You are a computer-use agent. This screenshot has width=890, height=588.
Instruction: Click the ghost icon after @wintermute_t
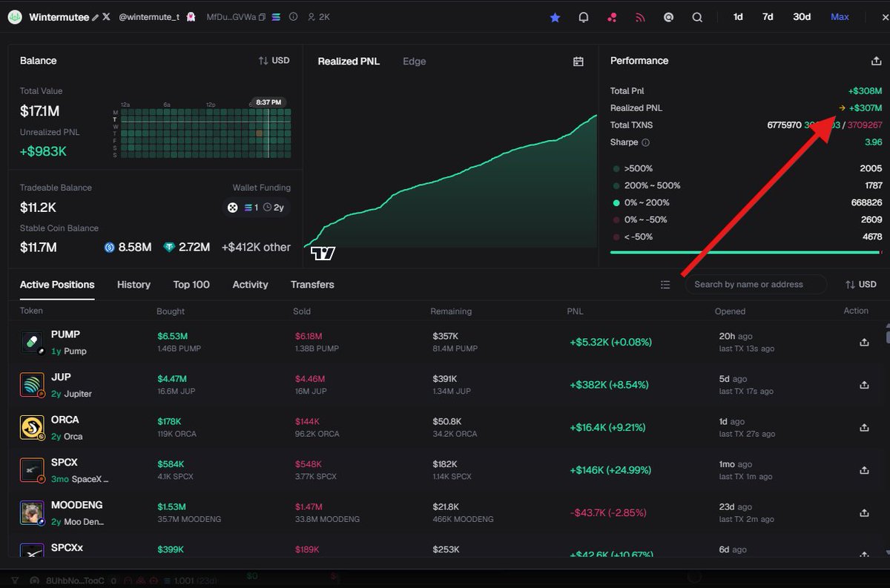(x=191, y=17)
